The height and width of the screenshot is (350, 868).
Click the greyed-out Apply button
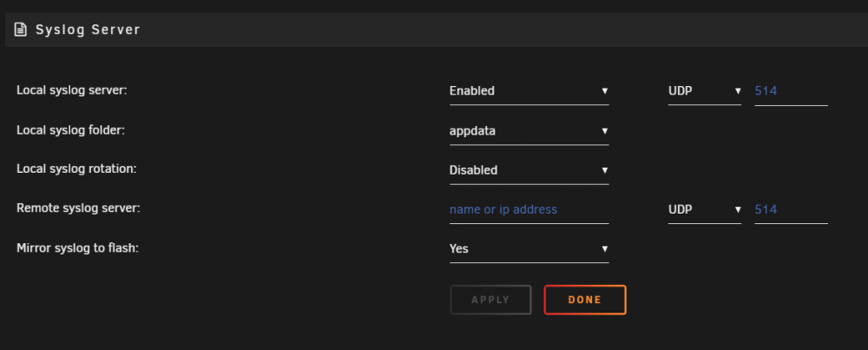coord(490,300)
